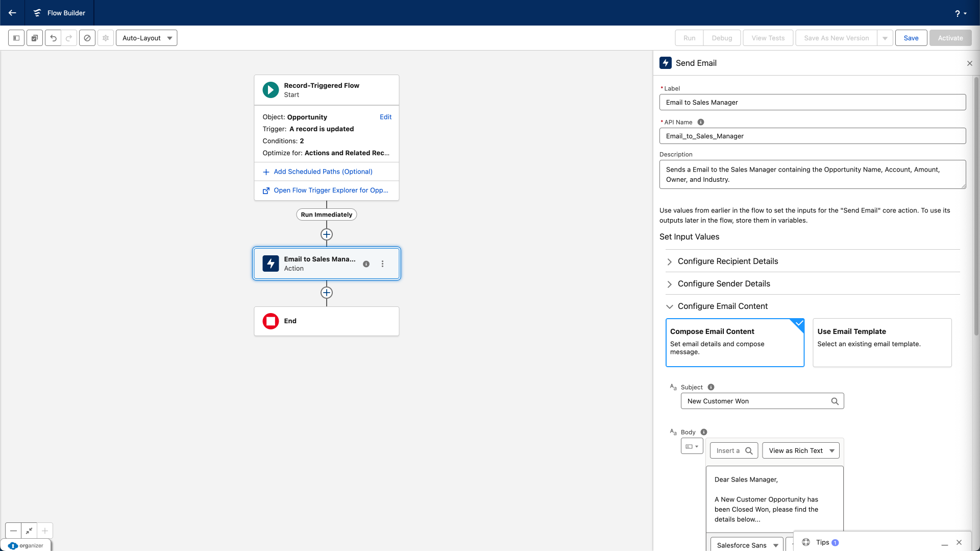Click the API Name info icon
Screen dimensions: 980x551
[701, 122]
